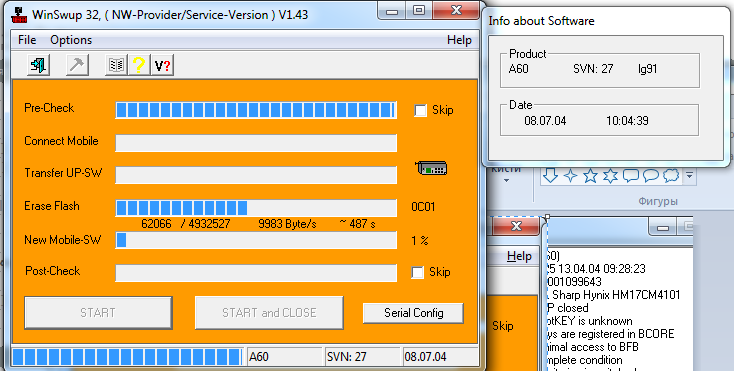Click the 0C01 erase flash code

(423, 207)
